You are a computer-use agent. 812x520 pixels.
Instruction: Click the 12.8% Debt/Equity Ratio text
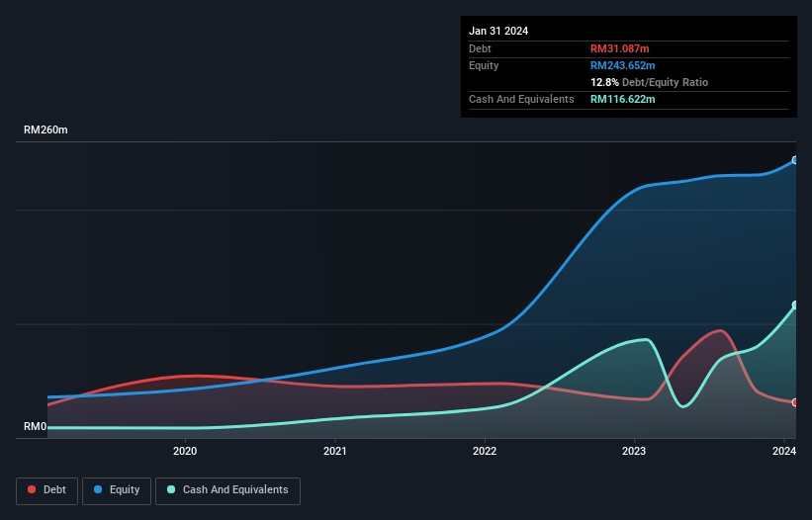[649, 82]
